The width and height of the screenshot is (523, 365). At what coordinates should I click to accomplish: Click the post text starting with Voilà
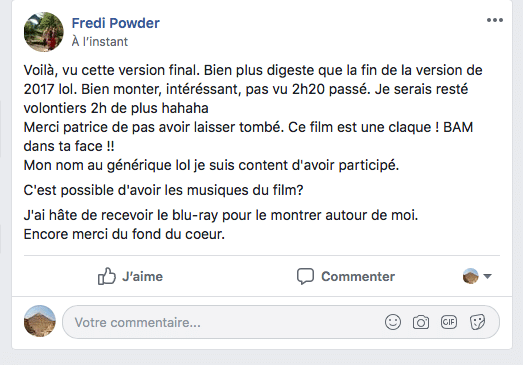[x=253, y=89]
